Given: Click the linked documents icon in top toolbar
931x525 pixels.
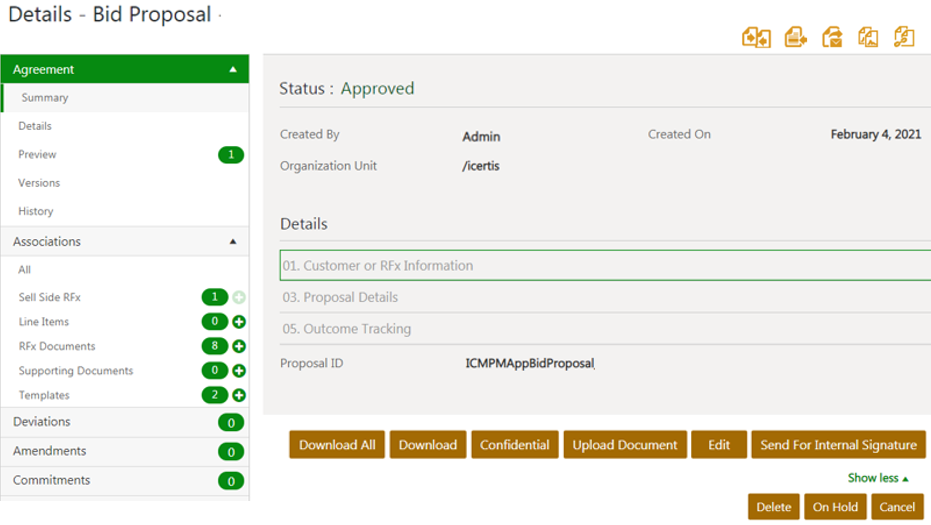Looking at the screenshot, I should (904, 38).
